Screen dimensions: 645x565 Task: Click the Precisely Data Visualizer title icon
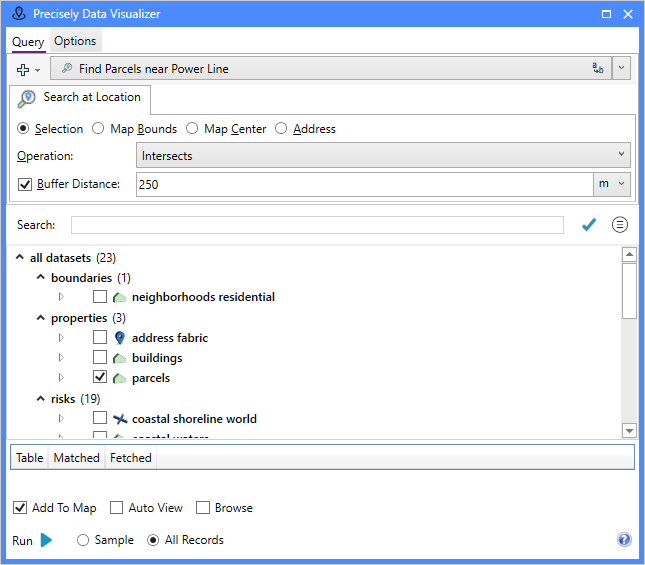point(19,14)
